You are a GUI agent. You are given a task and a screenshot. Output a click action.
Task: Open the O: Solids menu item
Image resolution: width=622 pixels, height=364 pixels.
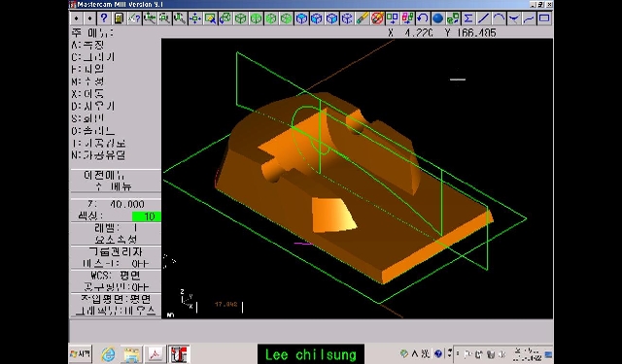pos(93,131)
